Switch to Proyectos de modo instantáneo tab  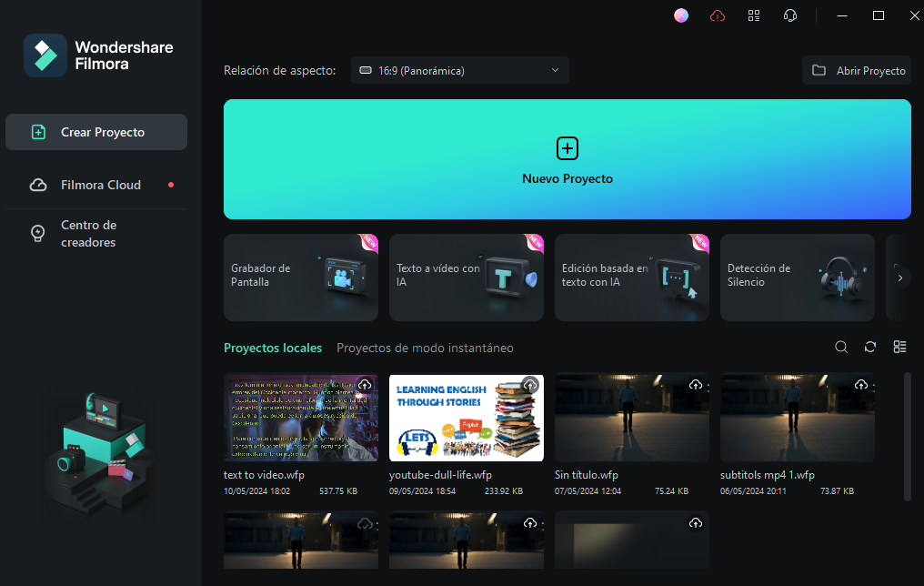click(425, 348)
